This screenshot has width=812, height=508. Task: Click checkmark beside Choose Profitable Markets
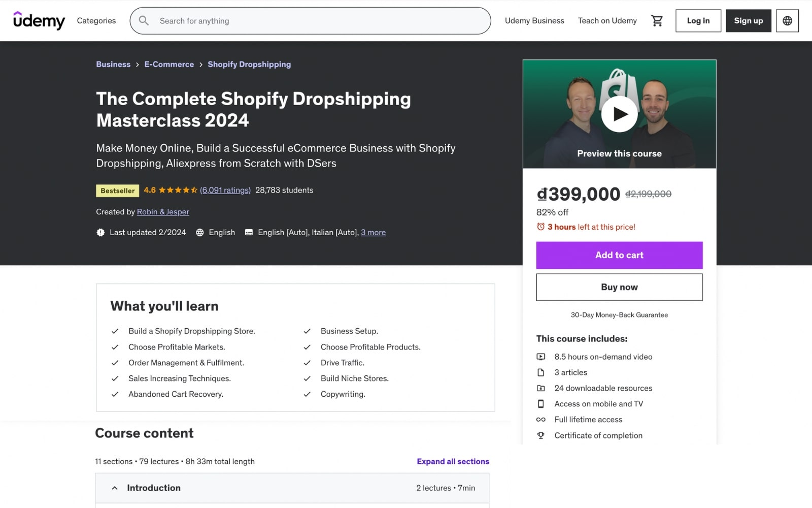point(115,347)
